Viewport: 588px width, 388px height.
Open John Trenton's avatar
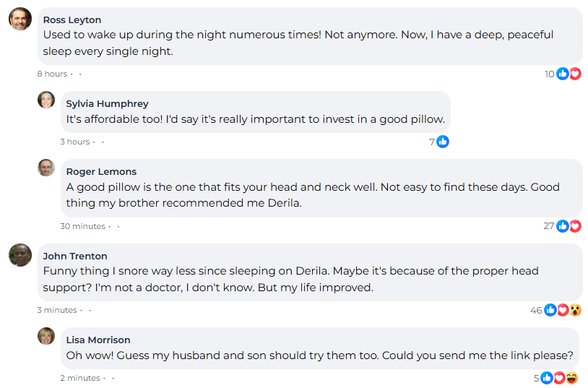click(20, 255)
